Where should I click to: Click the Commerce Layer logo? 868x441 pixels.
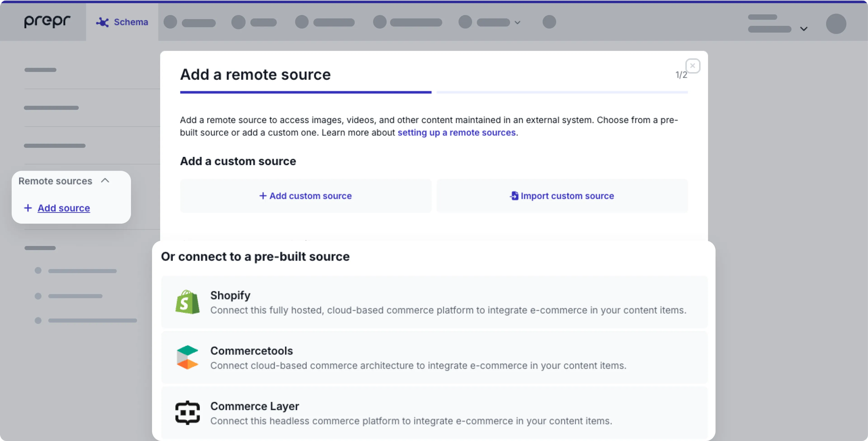(x=187, y=412)
